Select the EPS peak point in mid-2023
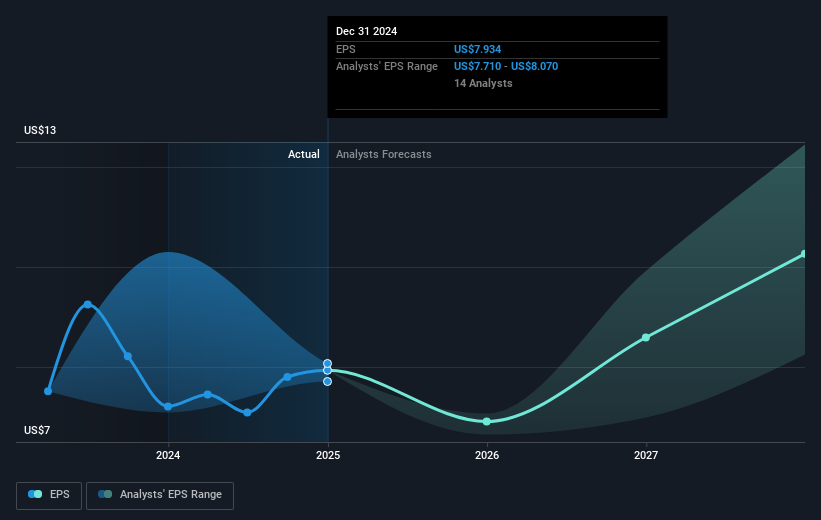The height and width of the screenshot is (520, 821). point(87,304)
